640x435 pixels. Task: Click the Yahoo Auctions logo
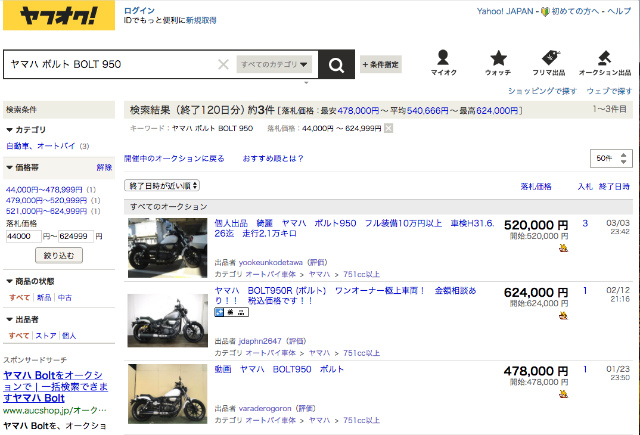click(x=59, y=15)
